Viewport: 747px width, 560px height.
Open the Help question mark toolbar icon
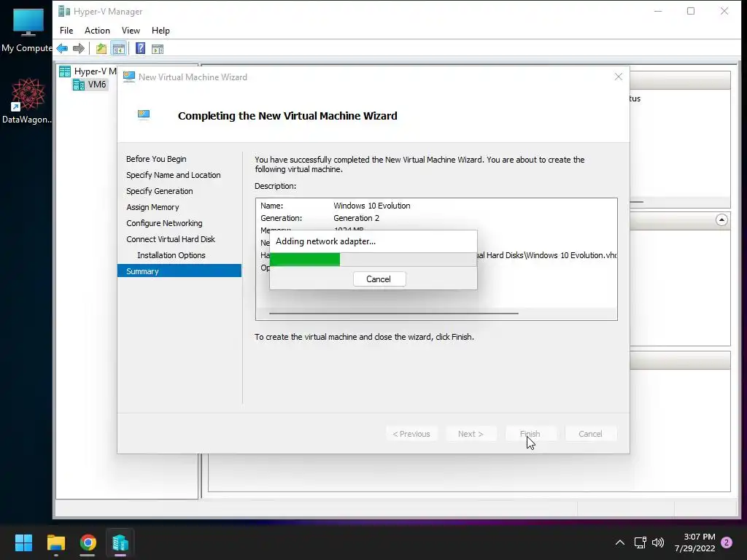[140, 49]
